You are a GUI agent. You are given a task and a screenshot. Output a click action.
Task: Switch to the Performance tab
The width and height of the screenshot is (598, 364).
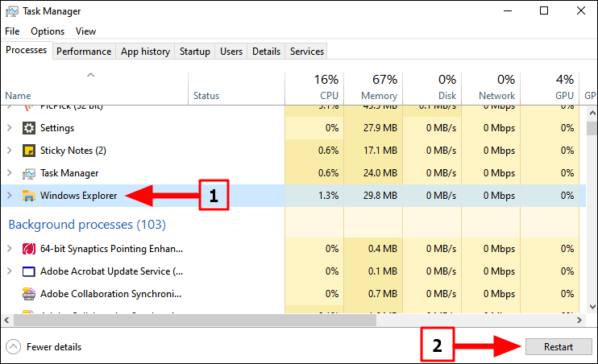point(84,52)
